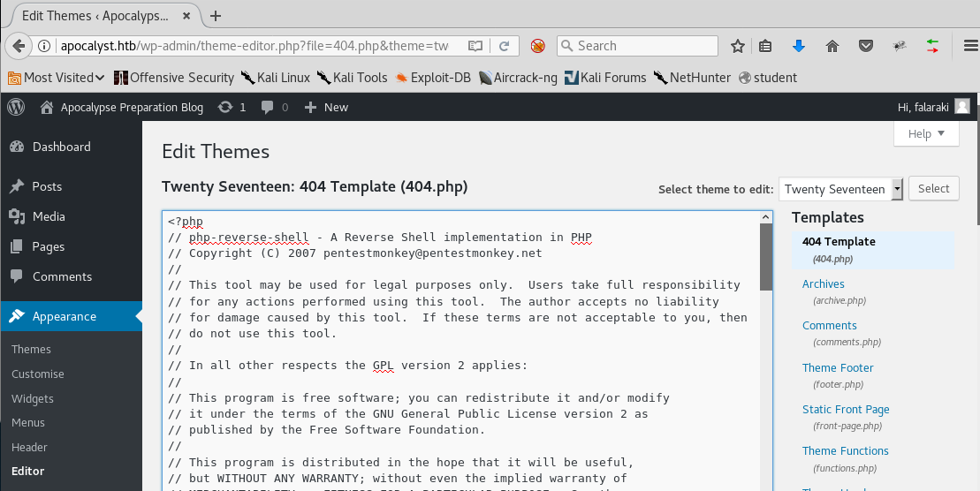Open the Appearance menu in the sidebar
Viewport: 980px width, 491px height.
[x=65, y=316]
